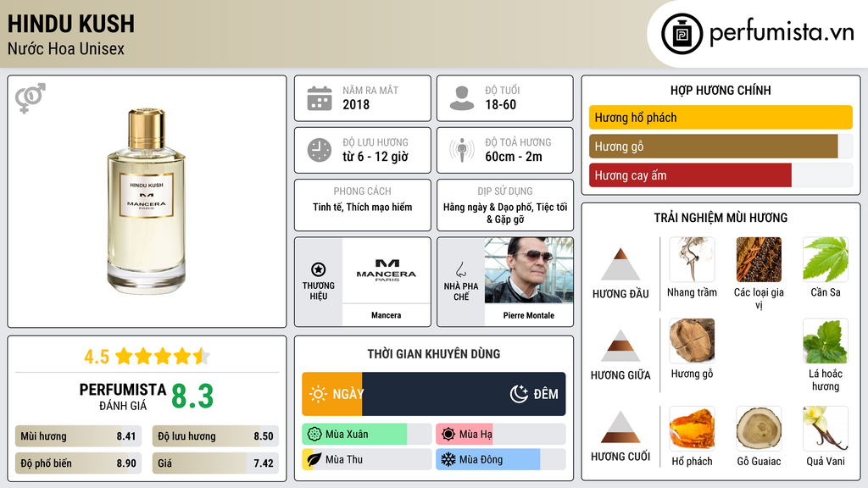Click the Hương đầu pyramid icon
868x488 pixels.
click(620, 264)
